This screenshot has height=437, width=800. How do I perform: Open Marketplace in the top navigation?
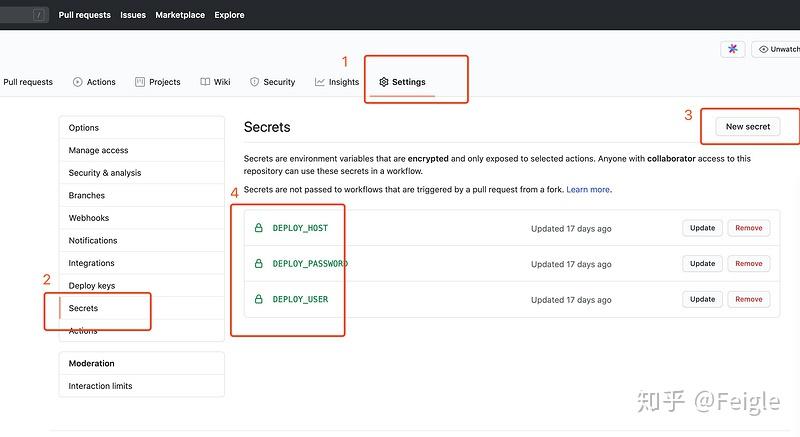coord(180,15)
